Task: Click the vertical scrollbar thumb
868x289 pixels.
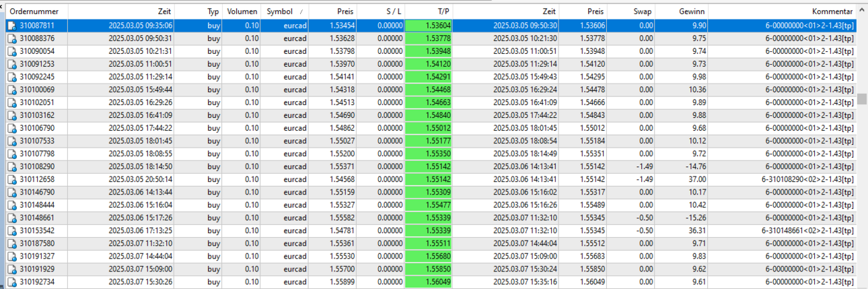Action: point(862,100)
